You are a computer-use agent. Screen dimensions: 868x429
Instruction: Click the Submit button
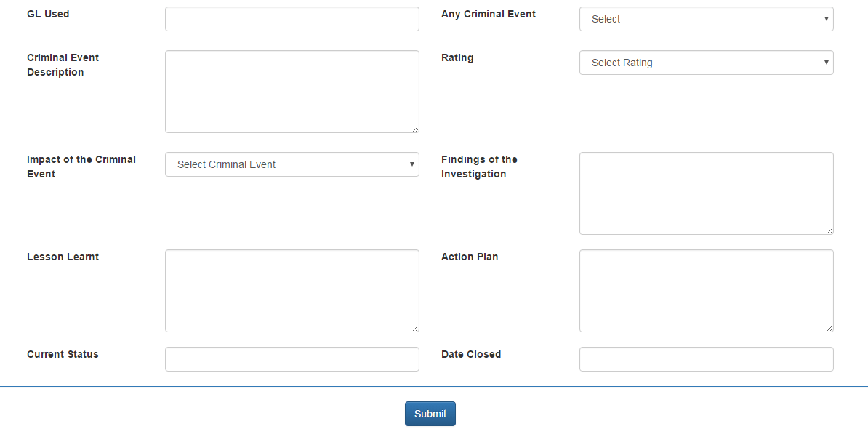click(430, 413)
